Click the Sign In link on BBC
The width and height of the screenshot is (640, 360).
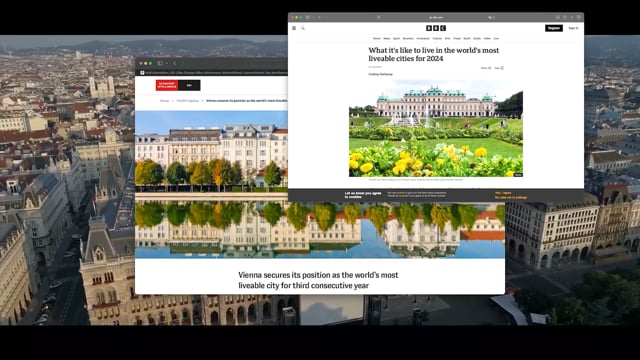pos(573,28)
